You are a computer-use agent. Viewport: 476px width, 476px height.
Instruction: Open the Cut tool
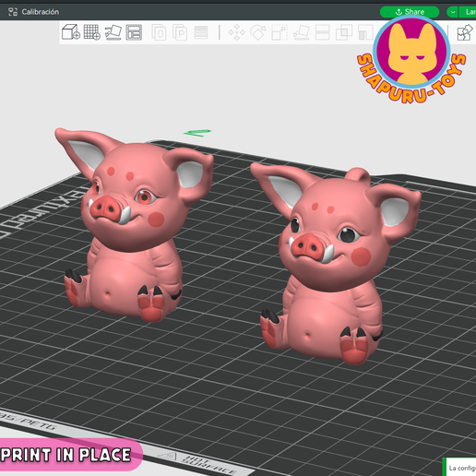click(322, 32)
